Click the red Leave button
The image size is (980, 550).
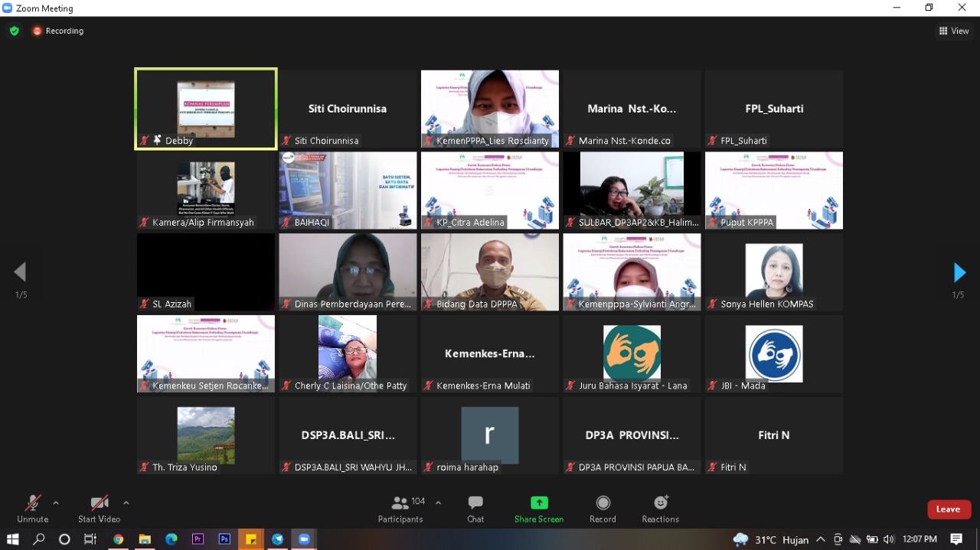pos(949,509)
